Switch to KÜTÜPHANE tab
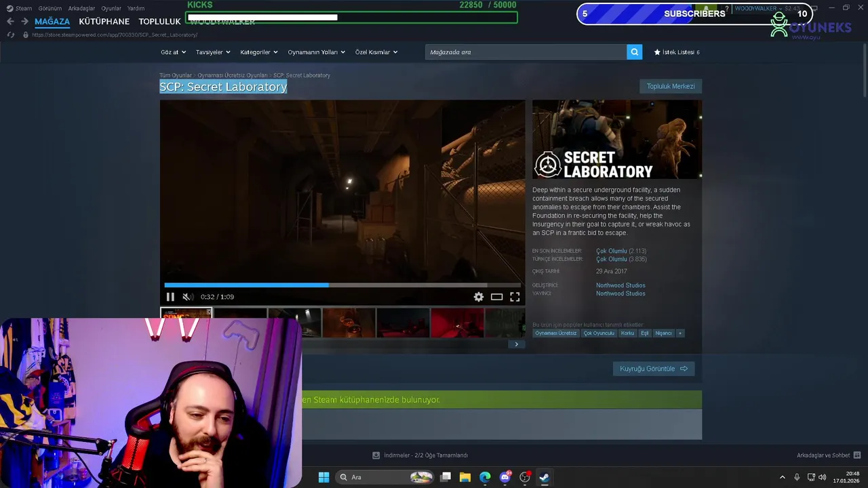The width and height of the screenshot is (868, 488). [104, 22]
